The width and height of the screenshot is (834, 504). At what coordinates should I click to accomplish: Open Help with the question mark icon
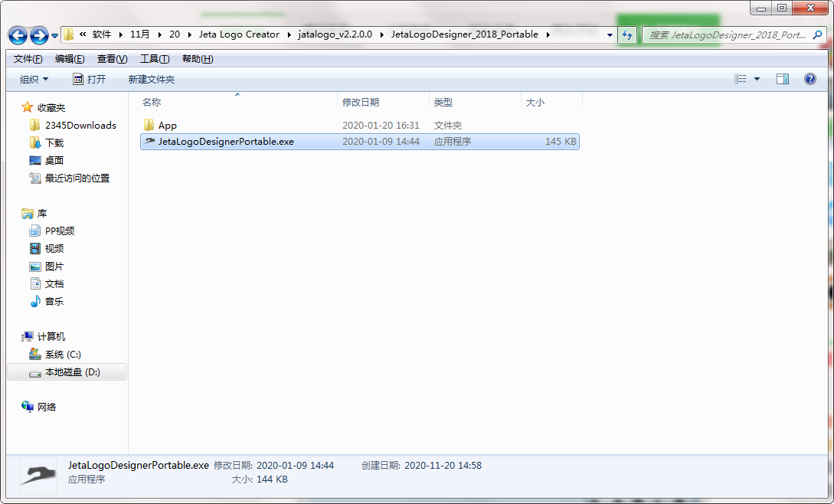point(810,80)
